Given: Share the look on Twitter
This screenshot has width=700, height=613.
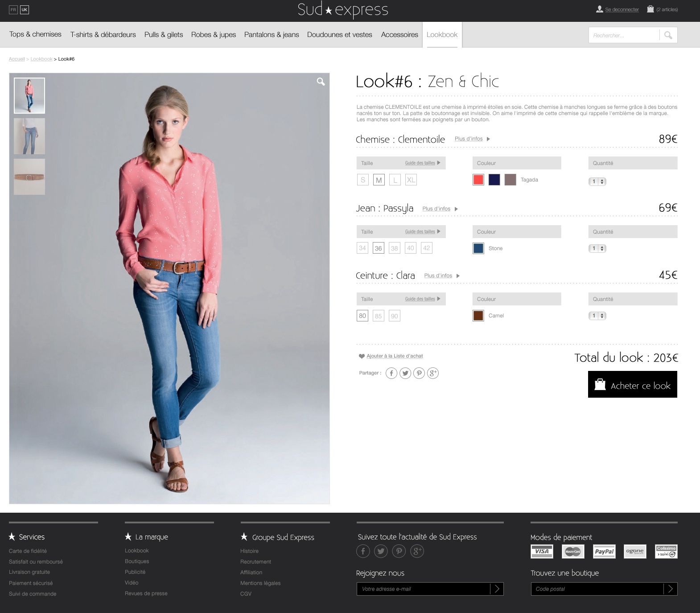Looking at the screenshot, I should point(405,373).
